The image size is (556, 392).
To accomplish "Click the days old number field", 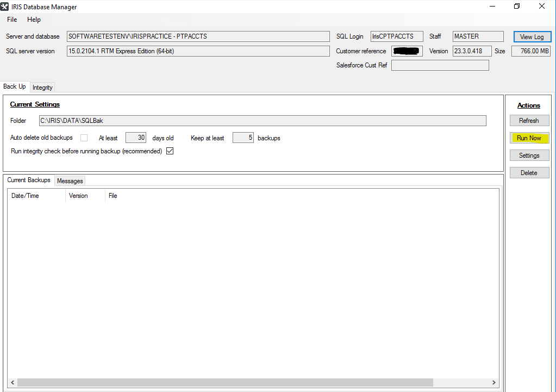I will [136, 138].
